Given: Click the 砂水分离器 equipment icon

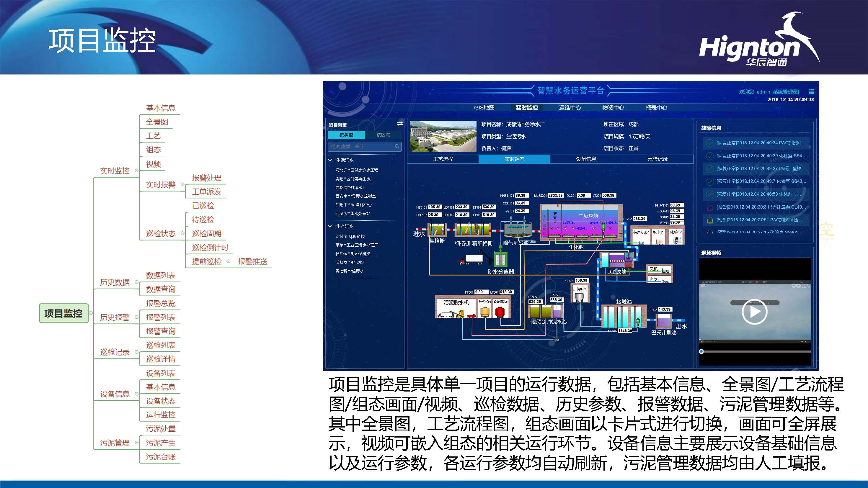Looking at the screenshot, I should click(x=500, y=260).
